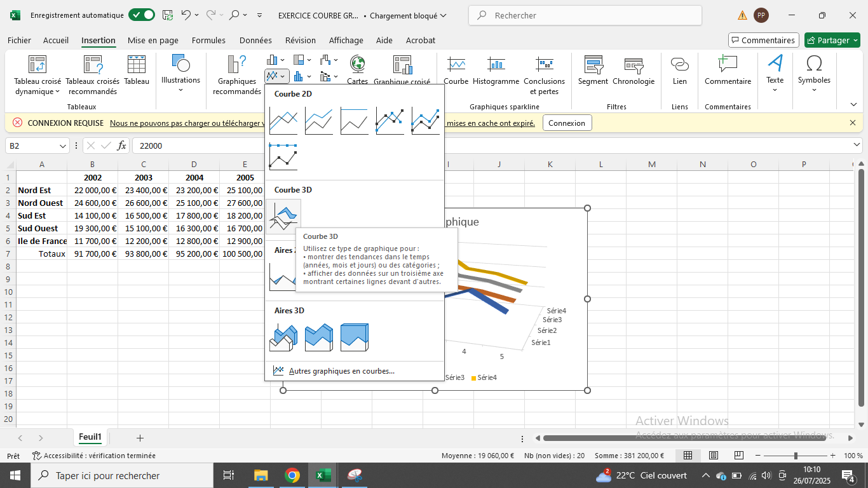Select the Feuil1 sheet tab
The image size is (868, 488).
[90, 437]
